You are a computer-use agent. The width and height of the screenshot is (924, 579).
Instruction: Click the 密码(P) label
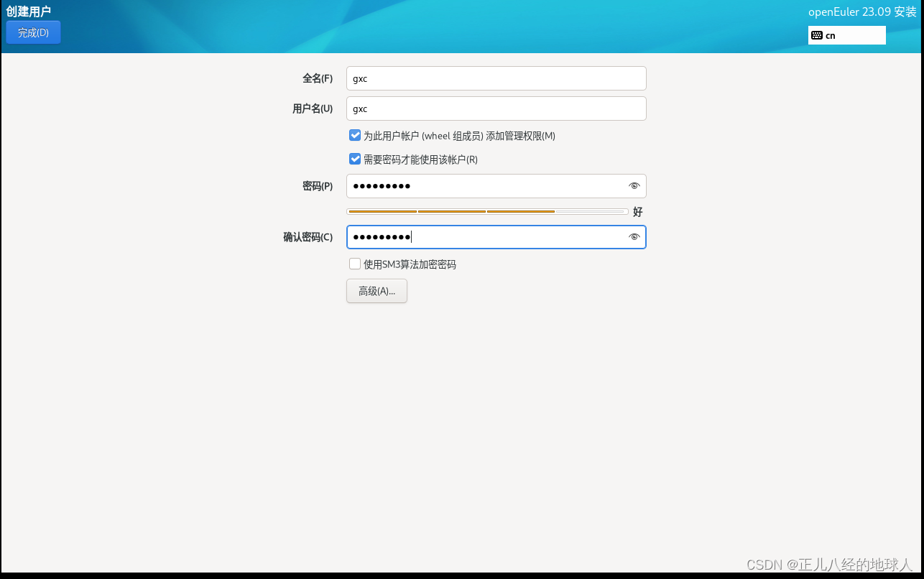[318, 186]
